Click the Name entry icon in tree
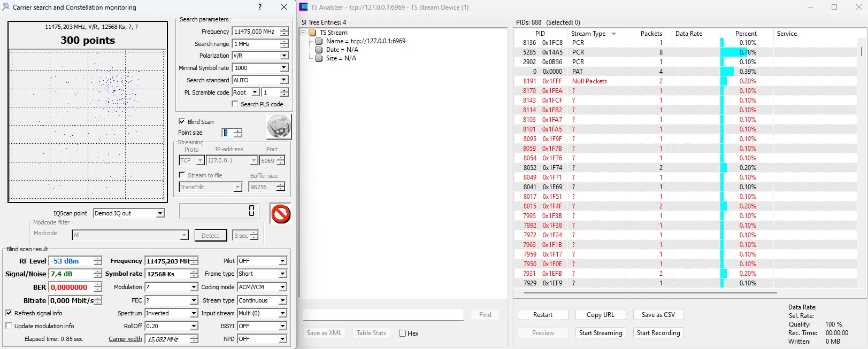Viewport: 868px width, 349px height. coord(319,41)
